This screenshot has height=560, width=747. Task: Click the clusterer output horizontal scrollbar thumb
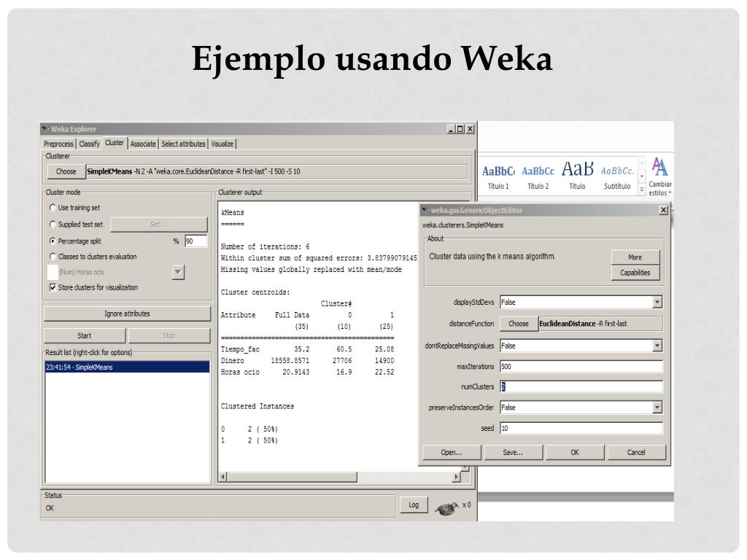292,477
